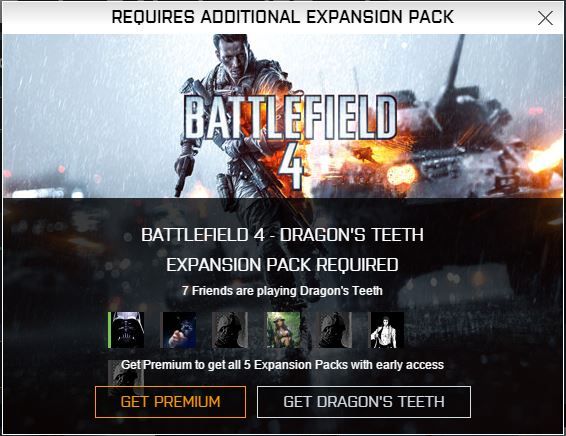The width and height of the screenshot is (566, 436).
Task: Click the gray default avatar left of the camo woman
Action: (x=231, y=330)
